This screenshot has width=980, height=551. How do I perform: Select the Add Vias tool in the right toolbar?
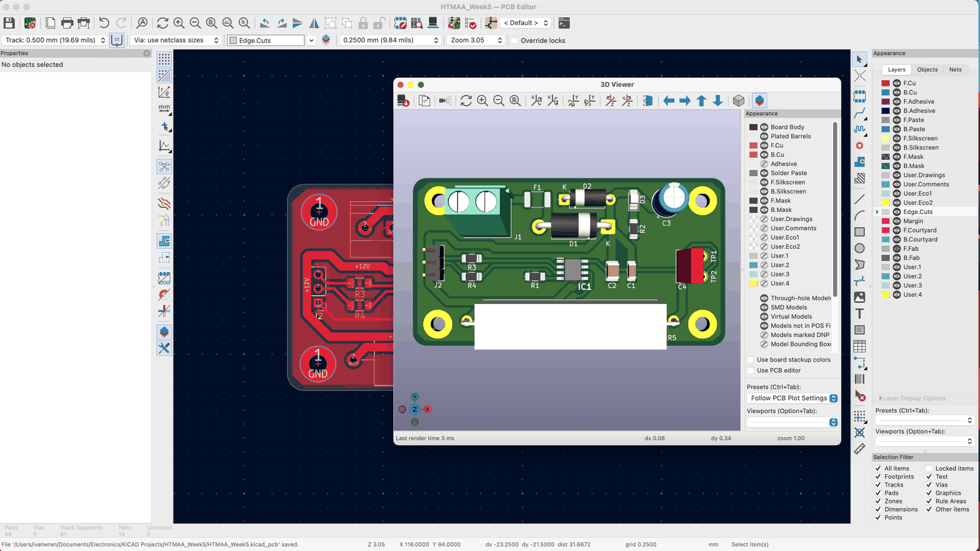coord(860,146)
